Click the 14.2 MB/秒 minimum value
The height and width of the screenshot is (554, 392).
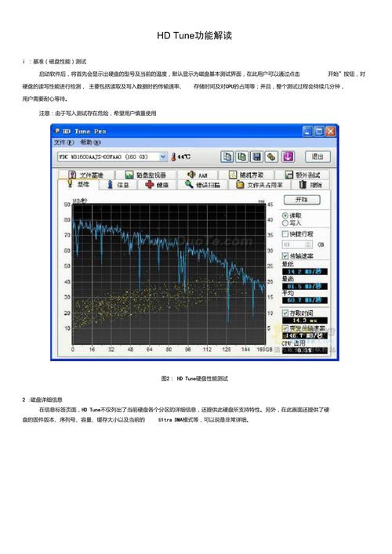(305, 271)
